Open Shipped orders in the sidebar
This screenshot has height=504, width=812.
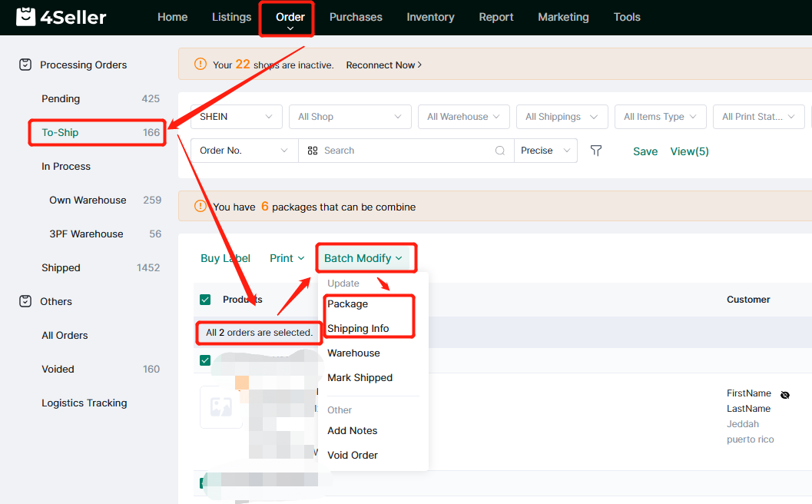pyautogui.click(x=61, y=268)
